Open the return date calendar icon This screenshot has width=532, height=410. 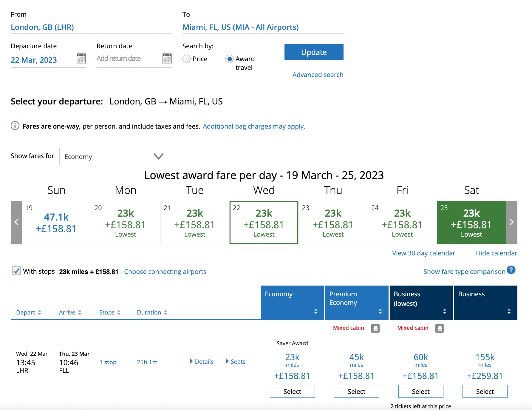click(167, 58)
